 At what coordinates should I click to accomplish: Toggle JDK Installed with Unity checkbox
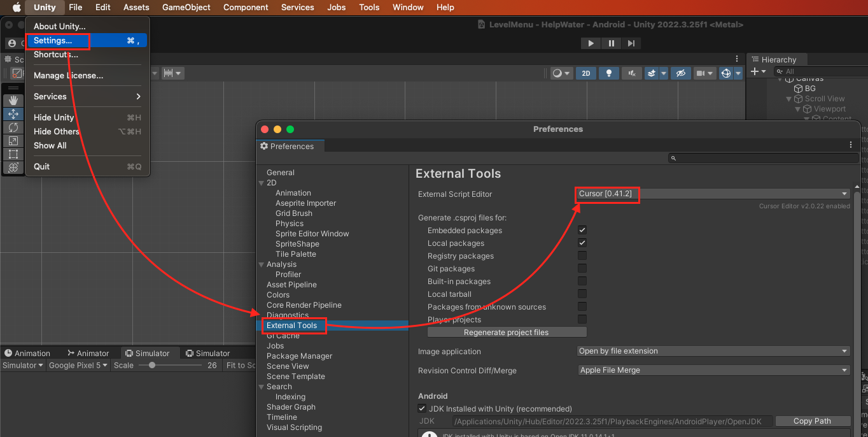(x=422, y=408)
